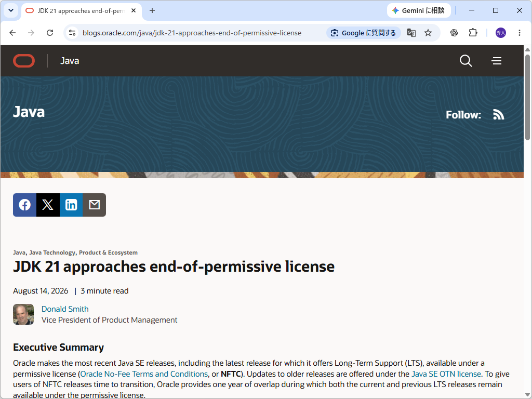The image size is (532, 399).
Task: Click the page's vertical scrollbar thumb
Action: tap(528, 97)
